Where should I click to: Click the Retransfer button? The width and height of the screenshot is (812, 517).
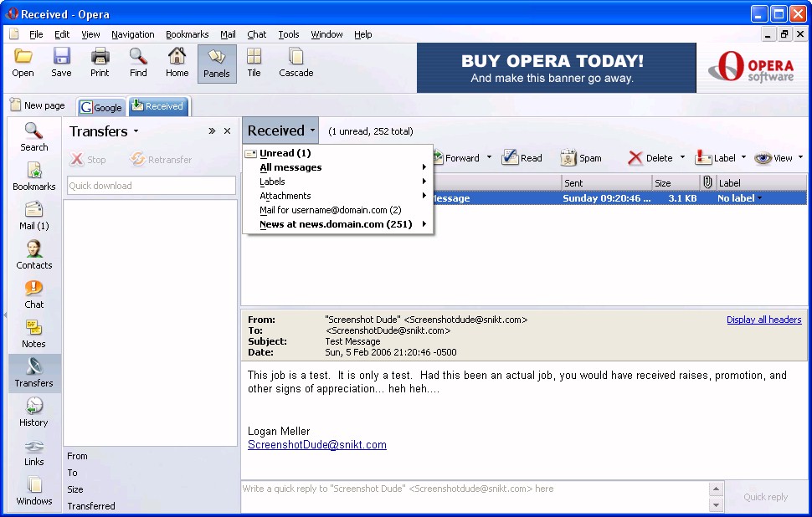tap(161, 160)
